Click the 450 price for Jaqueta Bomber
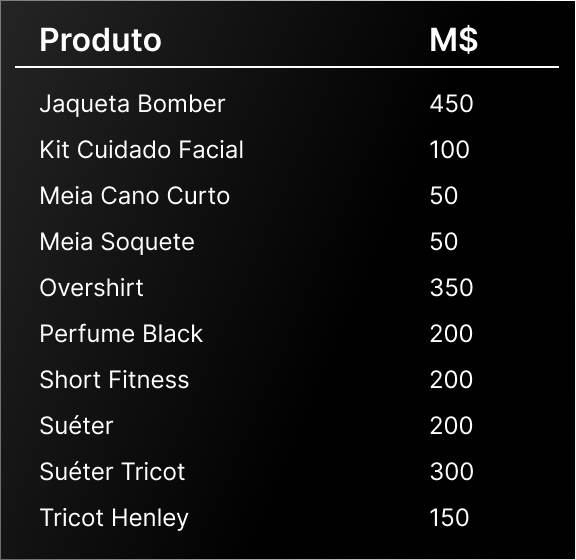 click(x=451, y=104)
